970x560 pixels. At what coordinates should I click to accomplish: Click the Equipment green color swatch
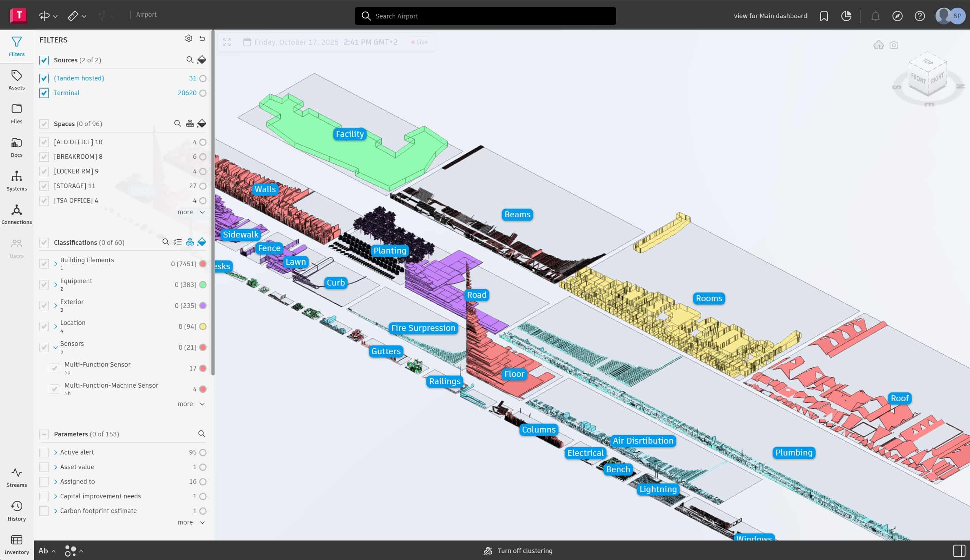[203, 285]
